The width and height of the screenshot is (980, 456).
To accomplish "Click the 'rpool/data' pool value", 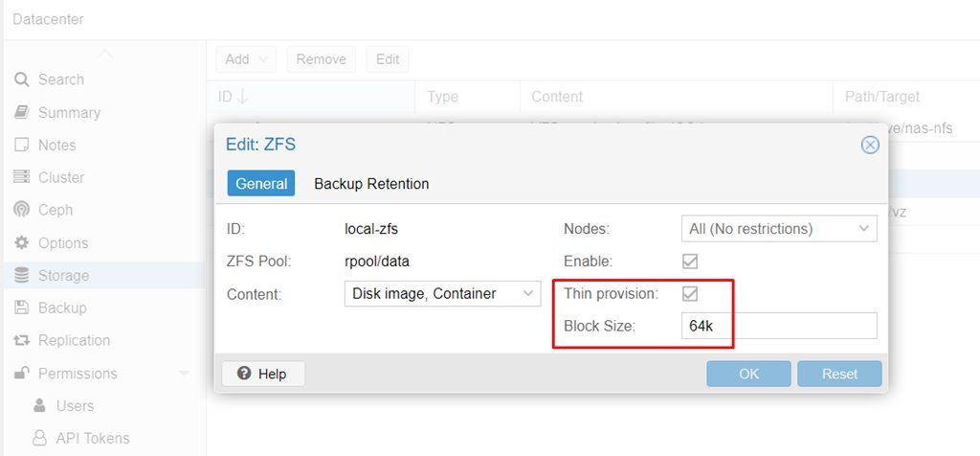I will coord(377,261).
